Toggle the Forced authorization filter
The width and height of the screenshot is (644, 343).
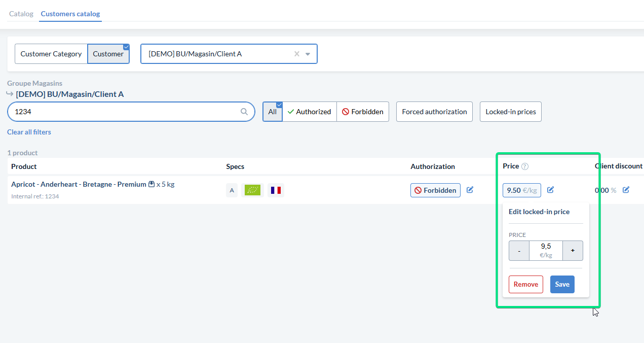click(434, 112)
